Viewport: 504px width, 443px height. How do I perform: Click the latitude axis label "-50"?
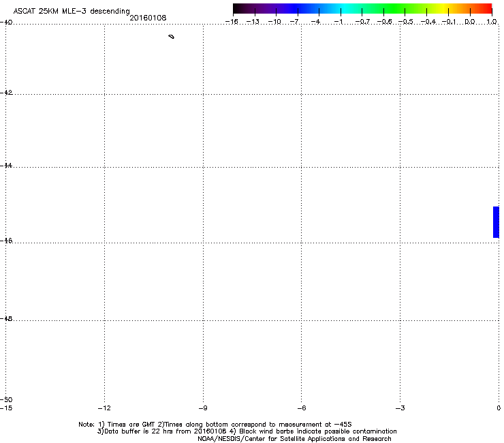[6, 399]
